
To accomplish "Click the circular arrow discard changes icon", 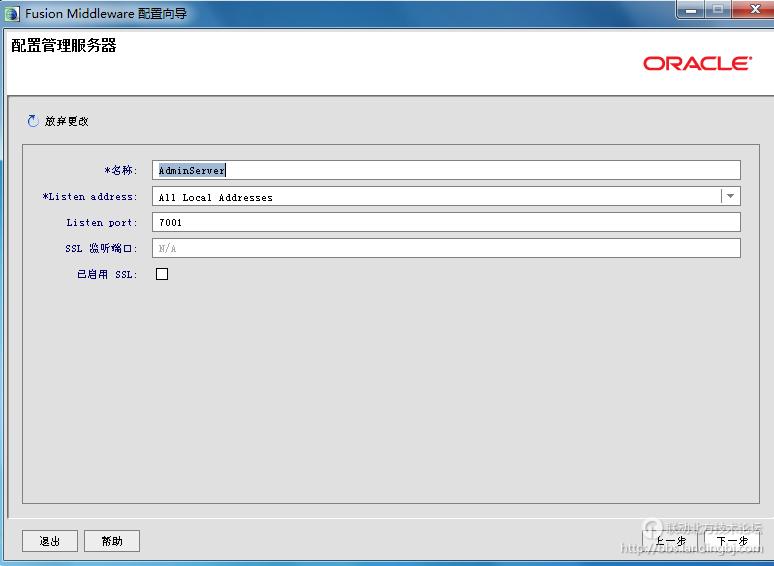I will [x=33, y=121].
